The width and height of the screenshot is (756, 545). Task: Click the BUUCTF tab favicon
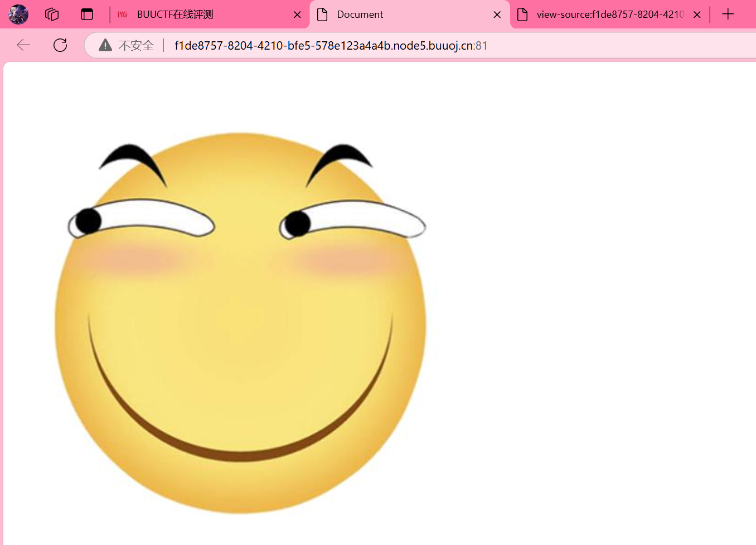(123, 15)
